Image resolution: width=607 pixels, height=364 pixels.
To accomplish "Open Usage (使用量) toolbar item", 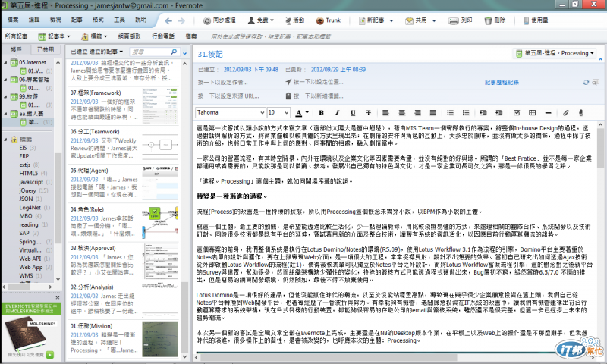I will [536, 20].
